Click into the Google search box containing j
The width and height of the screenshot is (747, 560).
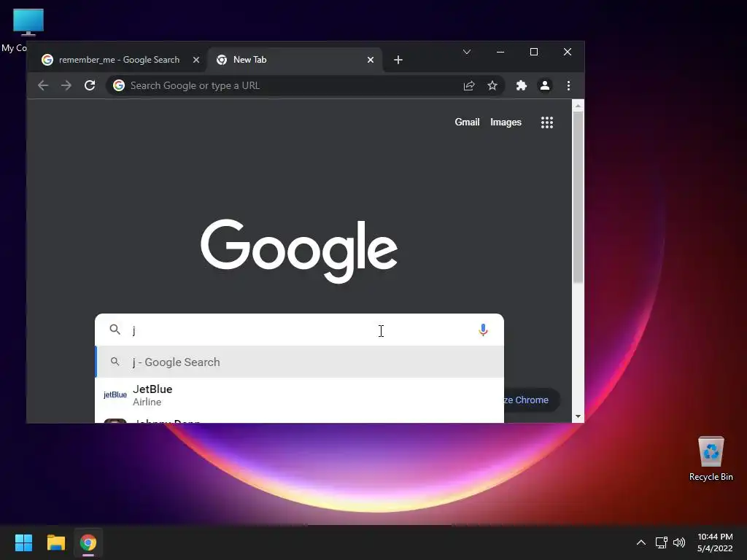coord(300,330)
